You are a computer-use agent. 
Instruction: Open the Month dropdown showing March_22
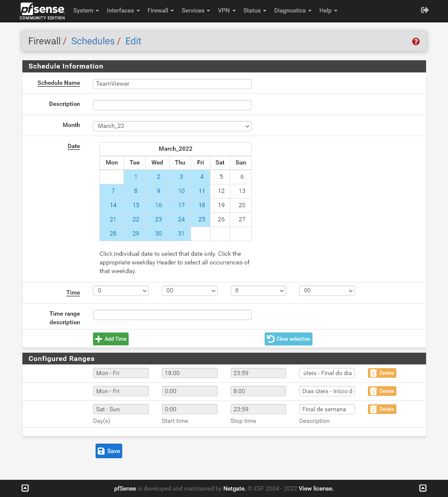(x=172, y=126)
